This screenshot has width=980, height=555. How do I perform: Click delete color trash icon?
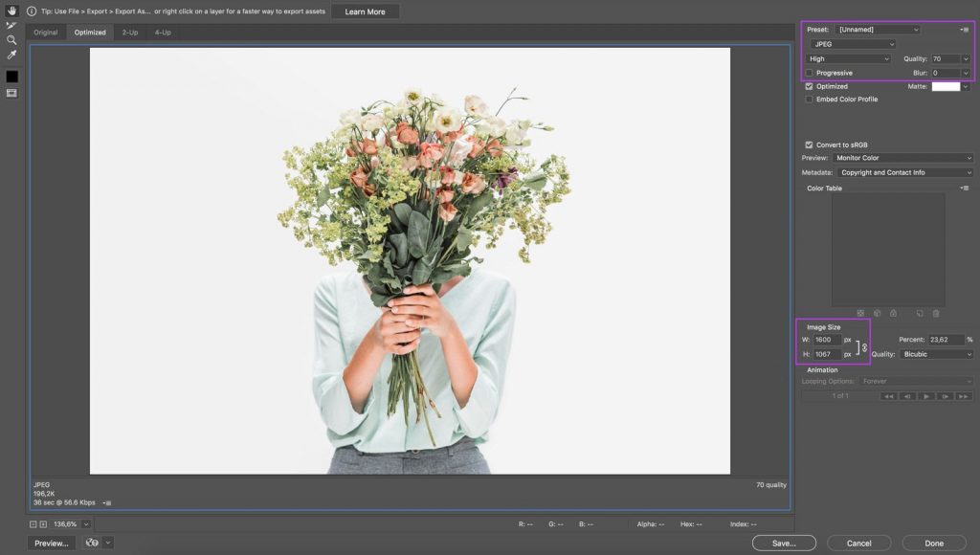click(936, 313)
